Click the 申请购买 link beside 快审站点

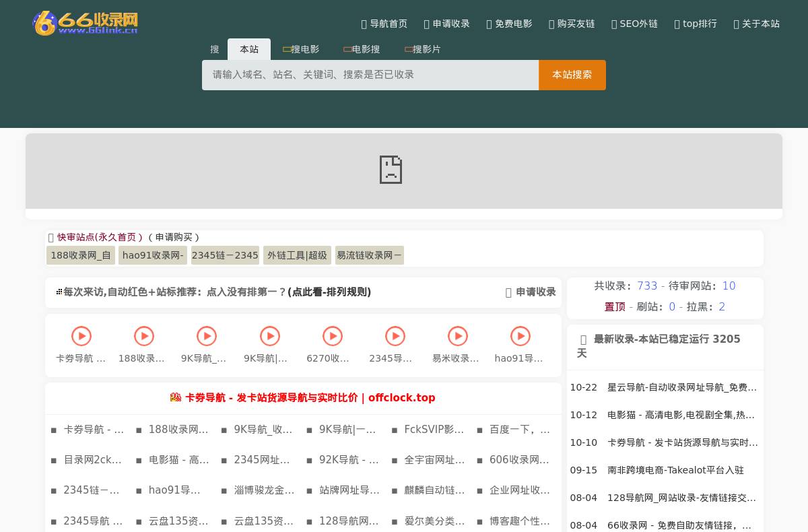(174, 237)
